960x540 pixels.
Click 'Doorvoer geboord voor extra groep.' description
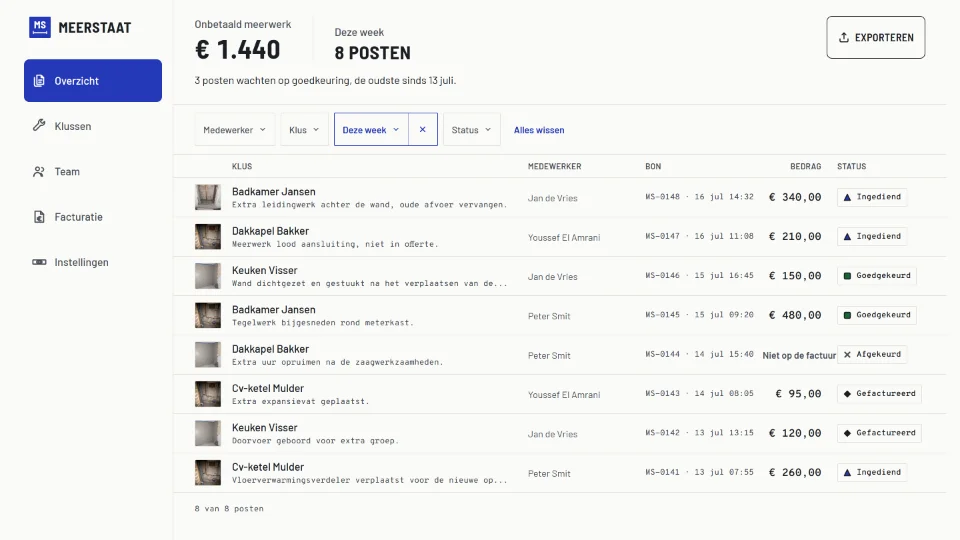(315, 441)
